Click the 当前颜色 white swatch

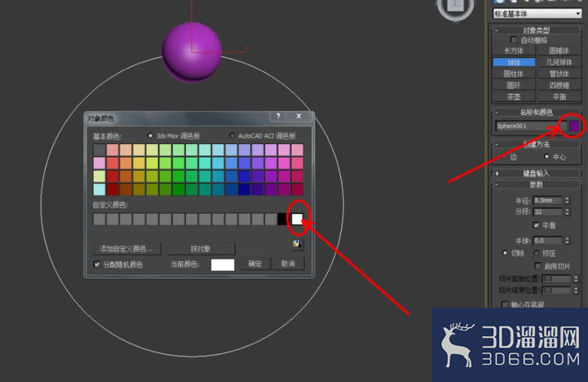(x=223, y=265)
